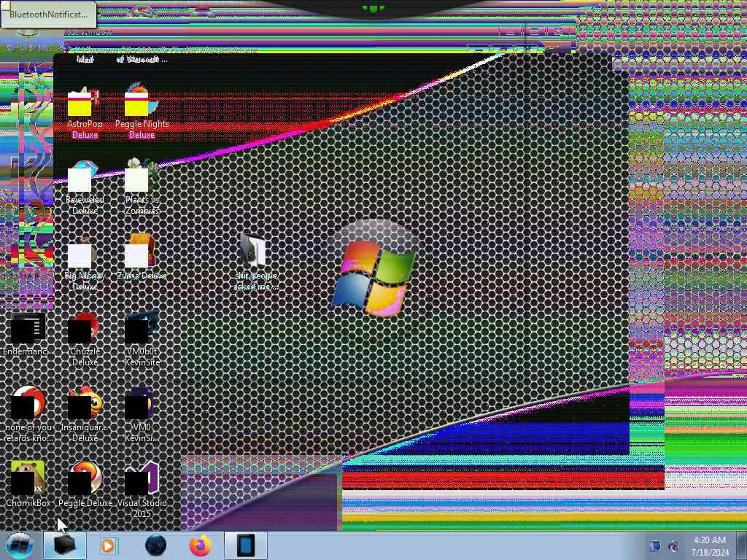This screenshot has width=747, height=560.
Task: Open the 4:20 AM clock and date
Action: [x=710, y=546]
